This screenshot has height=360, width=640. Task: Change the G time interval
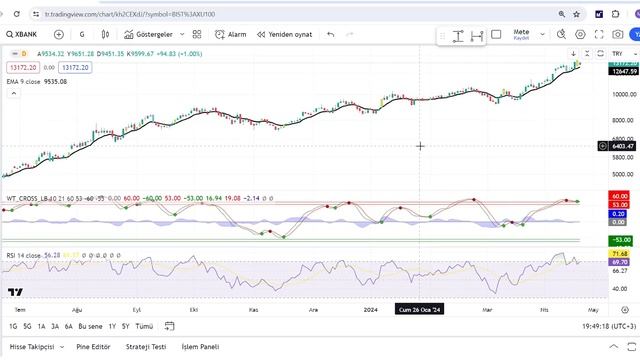coord(82,35)
